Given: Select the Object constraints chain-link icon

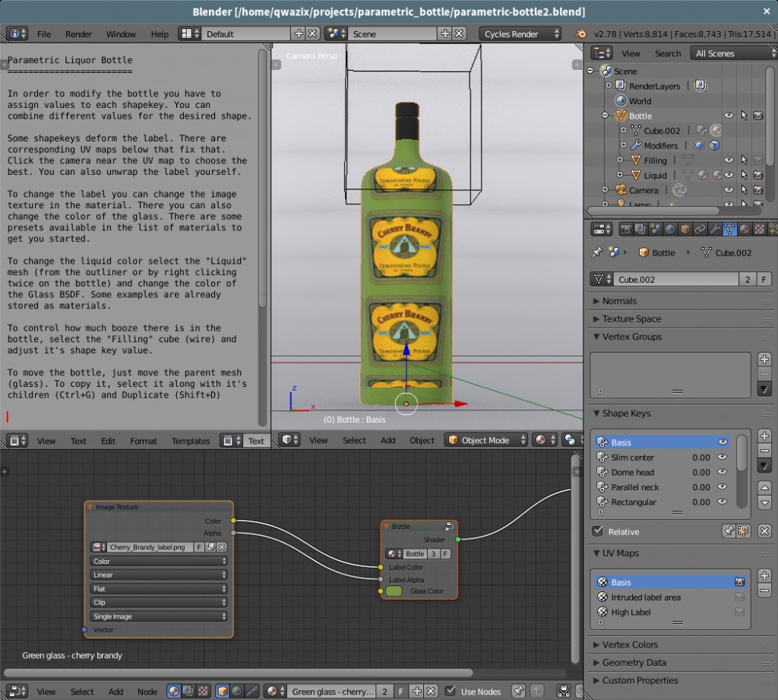Looking at the screenshot, I should pos(701,230).
